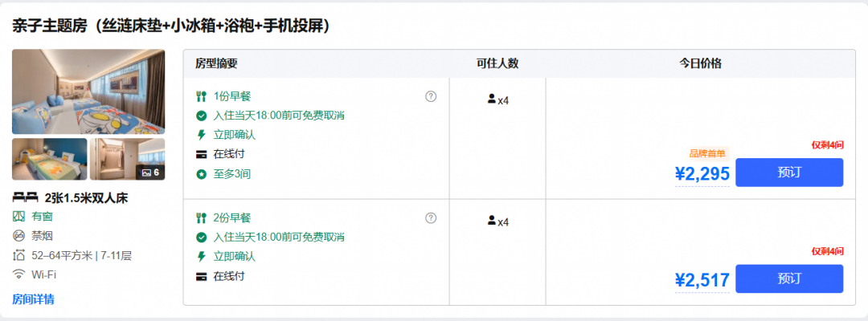Click the no-smoking icon beside 禁烟

coord(19,236)
